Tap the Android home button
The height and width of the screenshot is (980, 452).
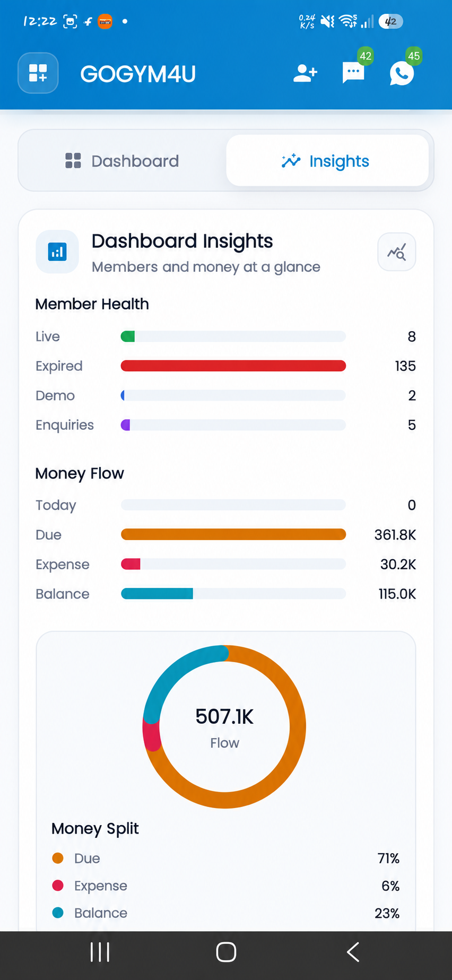pyautogui.click(x=226, y=952)
